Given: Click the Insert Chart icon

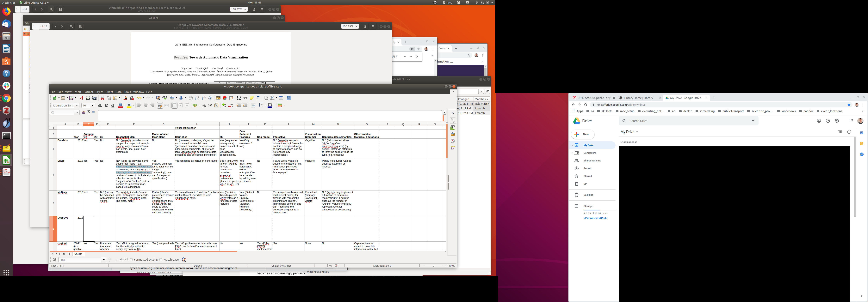Looking at the screenshot, I should tap(224, 98).
